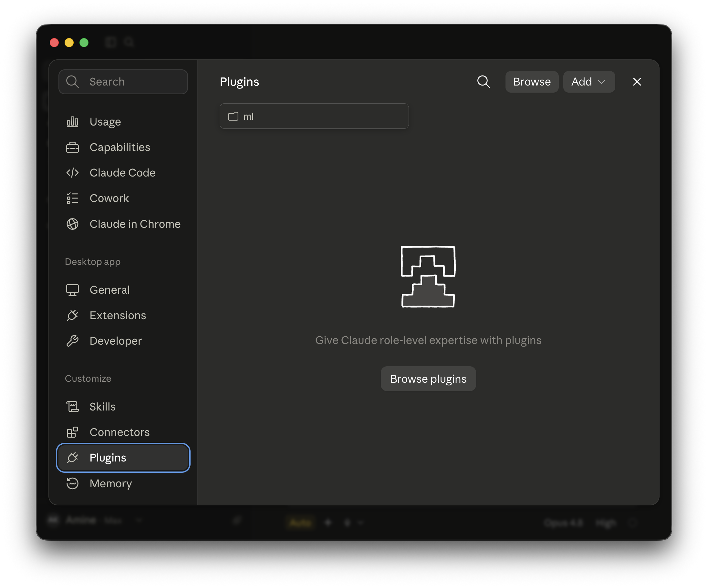Switch to General desktop settings
The height and width of the screenshot is (588, 708).
click(123, 290)
